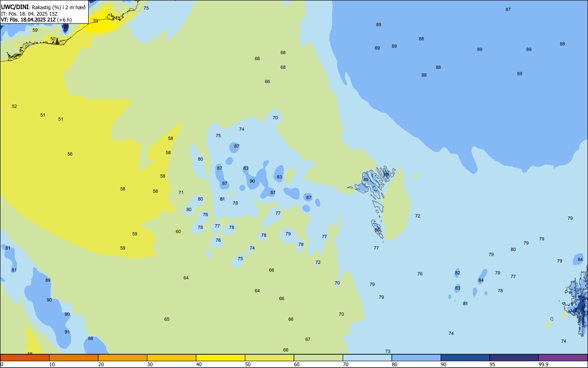Click the 60–70 light green legend swatch

click(x=318, y=357)
